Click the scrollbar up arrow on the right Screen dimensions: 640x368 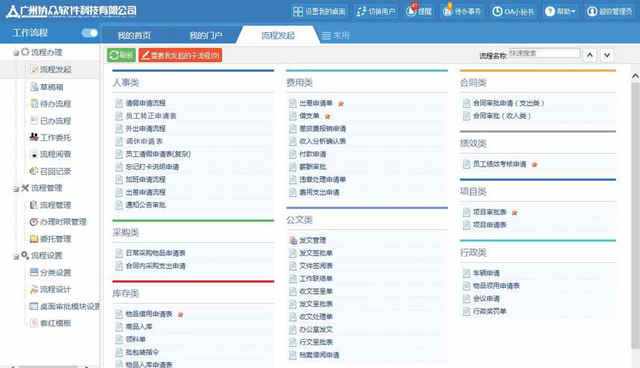click(635, 76)
